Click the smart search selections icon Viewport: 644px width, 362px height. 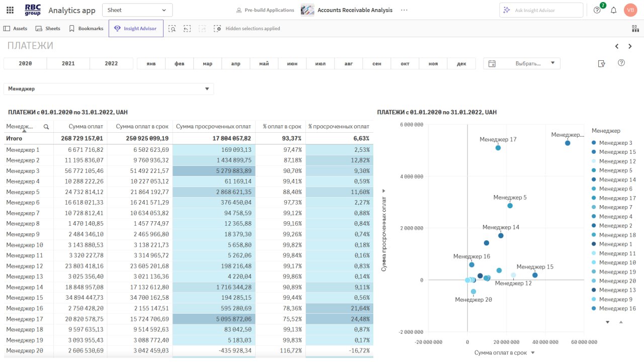pos(172,29)
